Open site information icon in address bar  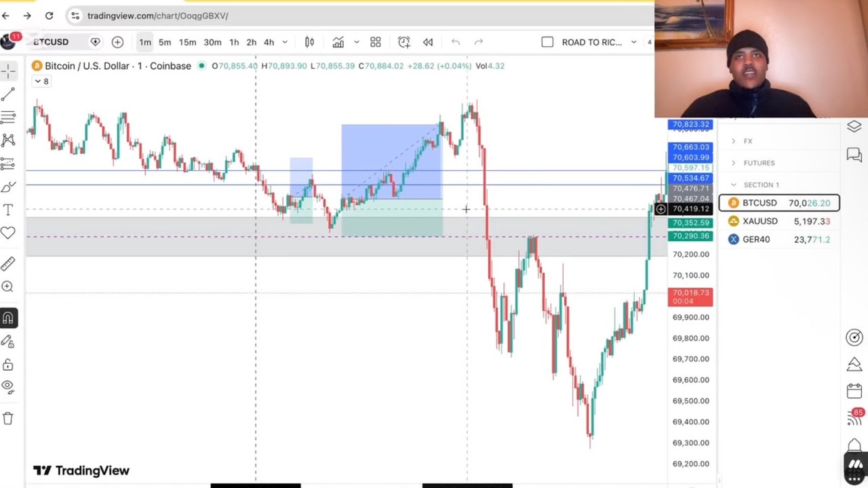[75, 16]
